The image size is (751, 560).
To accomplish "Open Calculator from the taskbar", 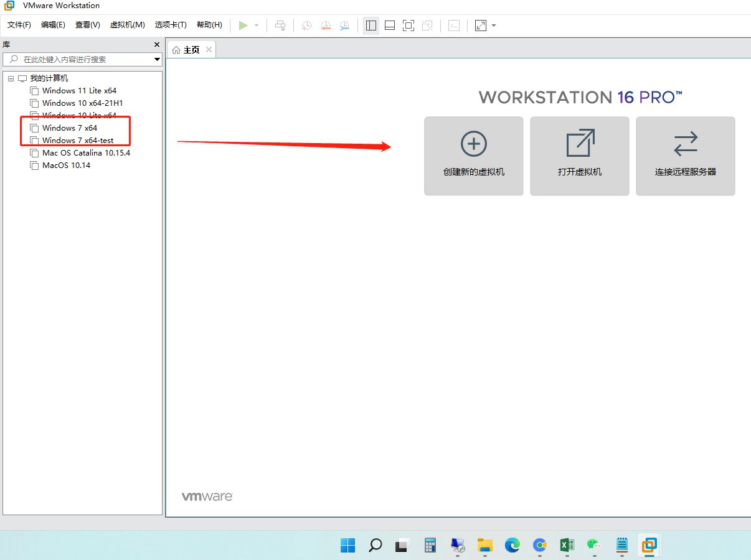I will click(x=430, y=545).
